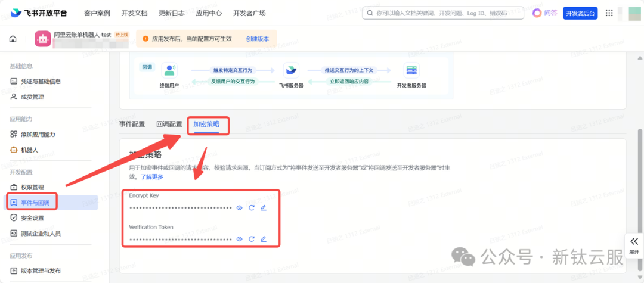
Task: Click the 立即返回响应内容 label
Action: coord(349,82)
